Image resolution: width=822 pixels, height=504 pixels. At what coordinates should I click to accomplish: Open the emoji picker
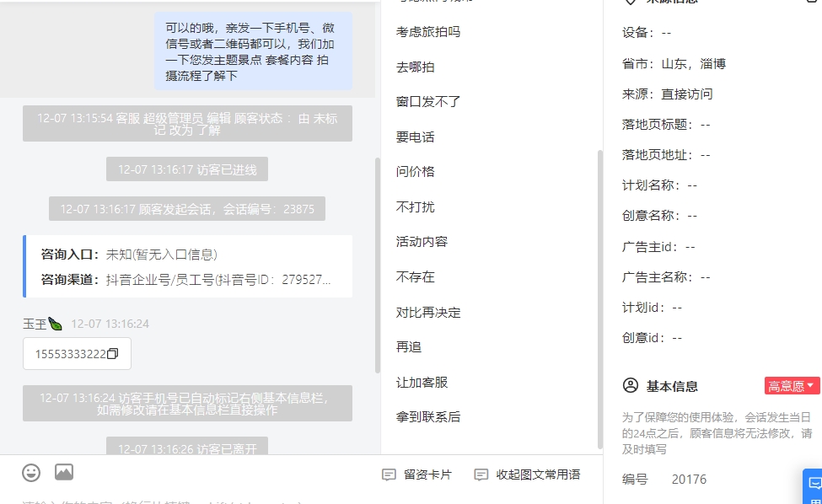tap(31, 473)
